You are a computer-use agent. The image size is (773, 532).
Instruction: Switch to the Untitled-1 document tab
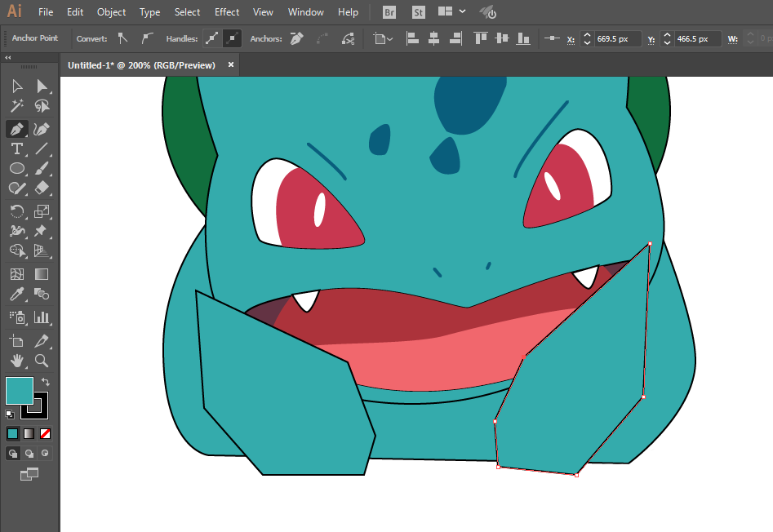[x=141, y=65]
